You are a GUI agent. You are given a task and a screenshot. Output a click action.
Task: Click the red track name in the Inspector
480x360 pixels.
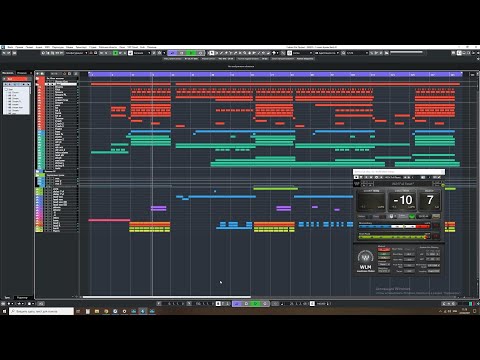[17, 79]
